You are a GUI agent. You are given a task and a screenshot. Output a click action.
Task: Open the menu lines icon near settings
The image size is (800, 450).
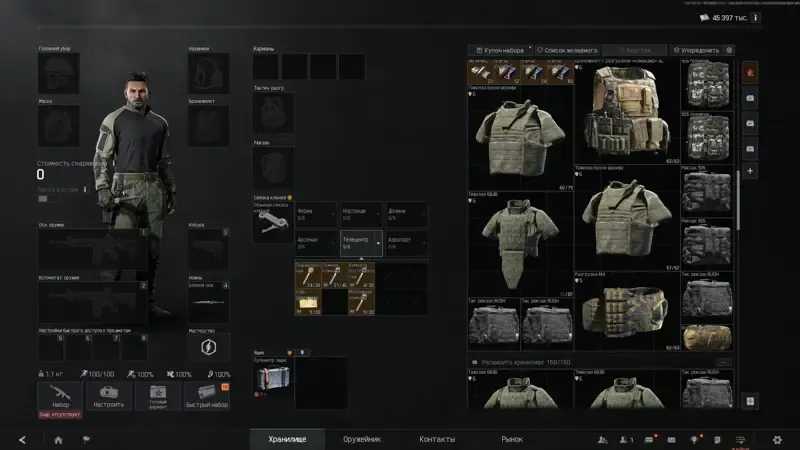[x=740, y=440]
